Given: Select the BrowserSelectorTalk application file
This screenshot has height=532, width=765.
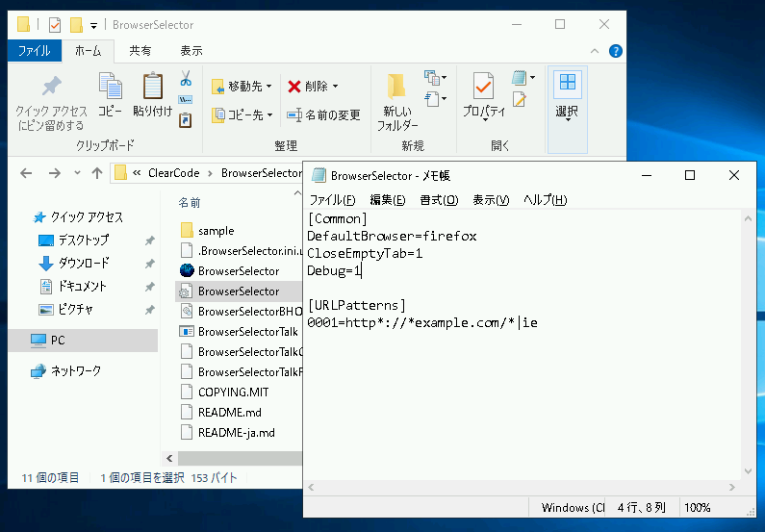Looking at the screenshot, I should 240,332.
